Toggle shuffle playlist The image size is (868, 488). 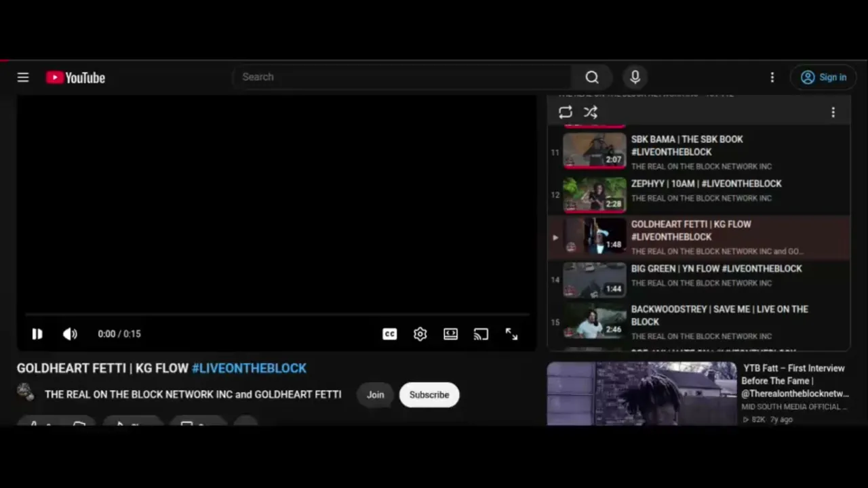click(591, 113)
